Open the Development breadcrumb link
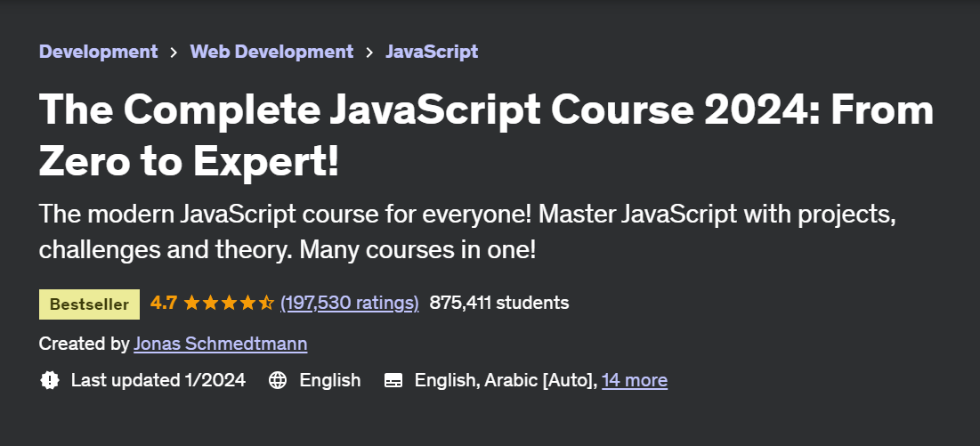Screen dimensions: 980x446 (x=98, y=52)
